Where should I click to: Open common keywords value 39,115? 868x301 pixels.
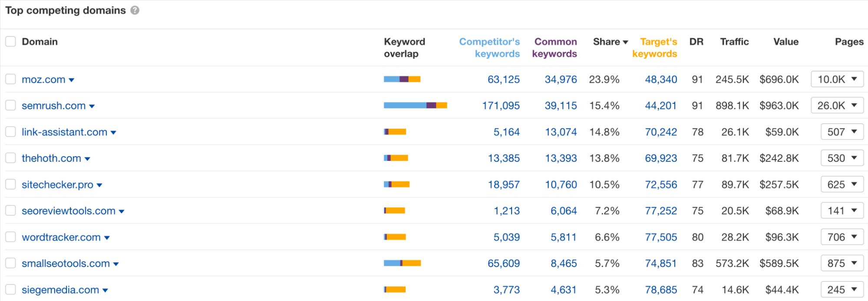click(x=561, y=106)
